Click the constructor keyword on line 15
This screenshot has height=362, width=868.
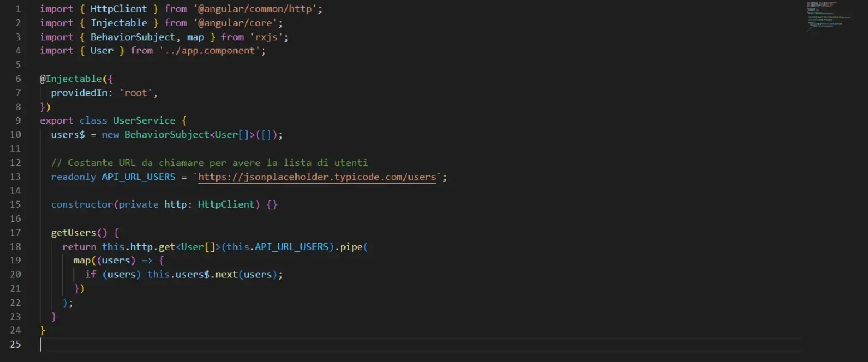tap(81, 204)
